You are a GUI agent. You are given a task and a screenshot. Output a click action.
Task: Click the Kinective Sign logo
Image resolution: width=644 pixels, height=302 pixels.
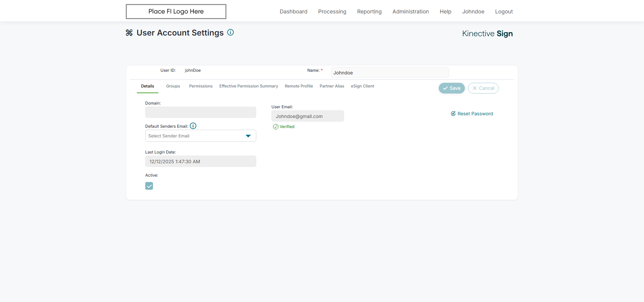pos(487,34)
